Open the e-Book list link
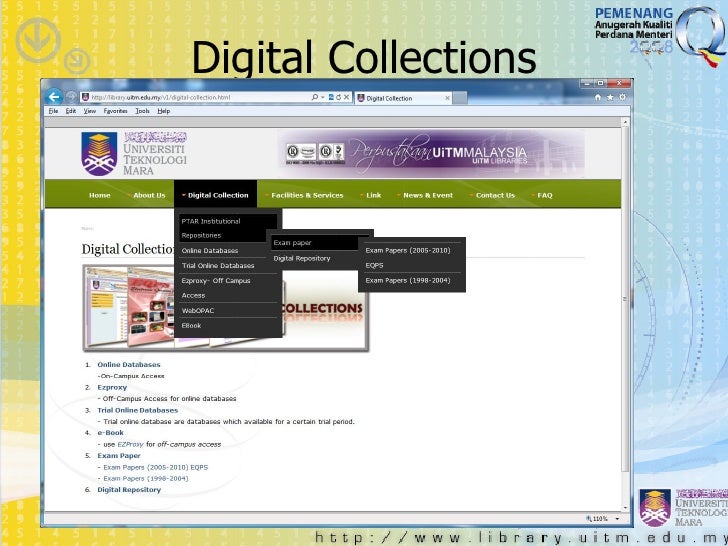This screenshot has height=546, width=728. (x=110, y=433)
